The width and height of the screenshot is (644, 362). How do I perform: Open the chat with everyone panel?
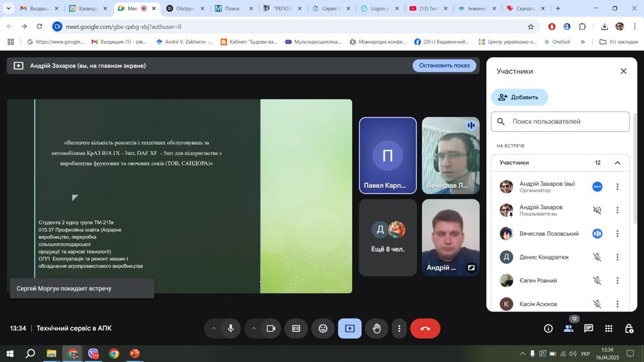coord(588,329)
